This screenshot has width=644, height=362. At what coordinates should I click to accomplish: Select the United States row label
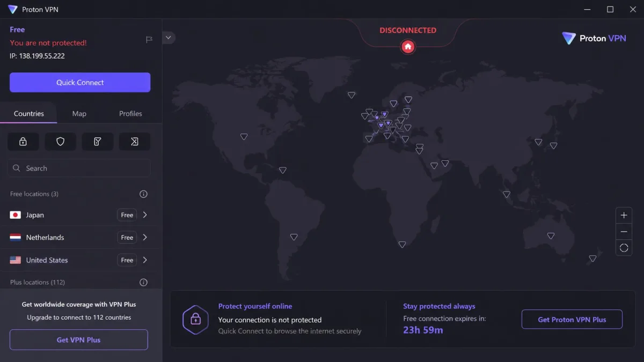pyautogui.click(x=47, y=260)
